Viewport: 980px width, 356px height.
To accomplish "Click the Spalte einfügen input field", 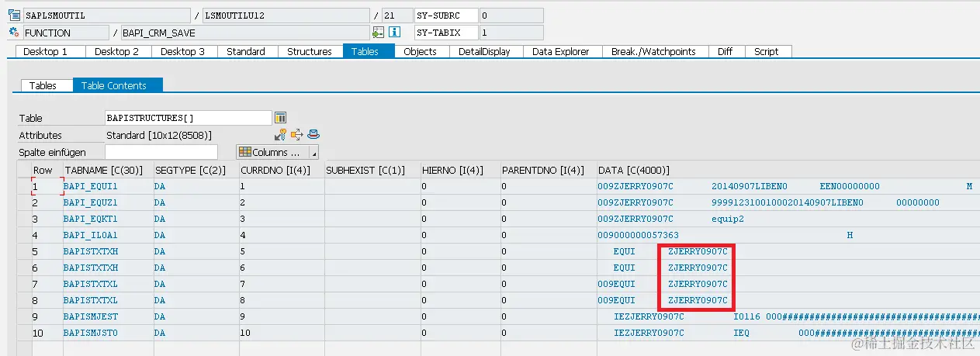I will point(161,152).
